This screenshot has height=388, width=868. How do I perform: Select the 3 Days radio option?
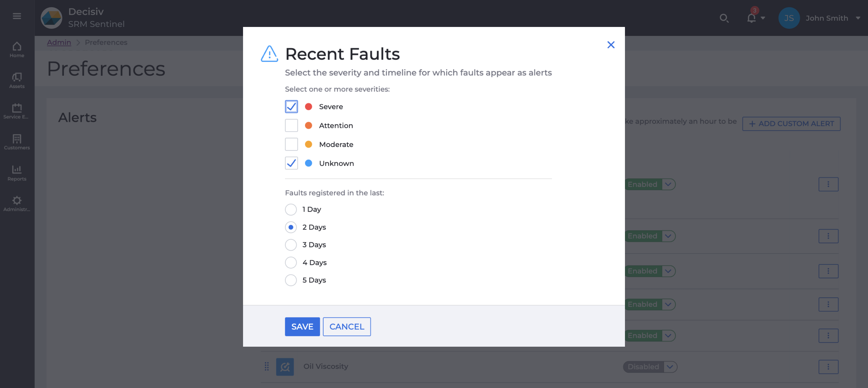point(291,245)
